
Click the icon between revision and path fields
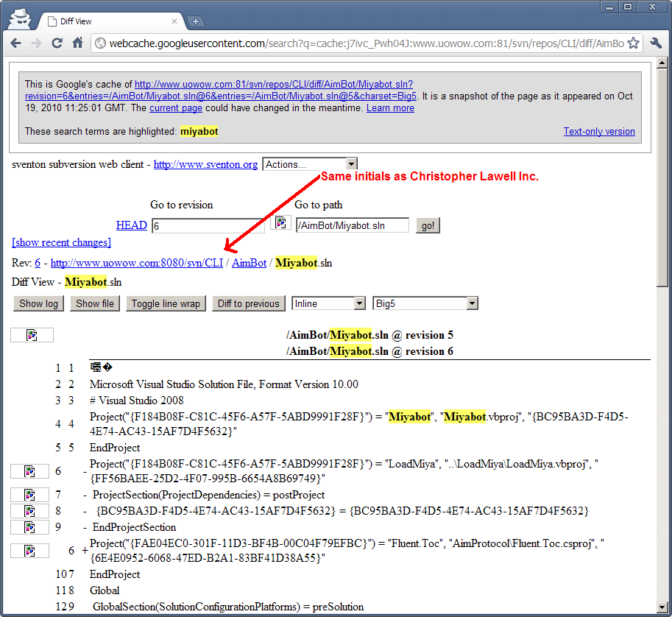(x=280, y=223)
